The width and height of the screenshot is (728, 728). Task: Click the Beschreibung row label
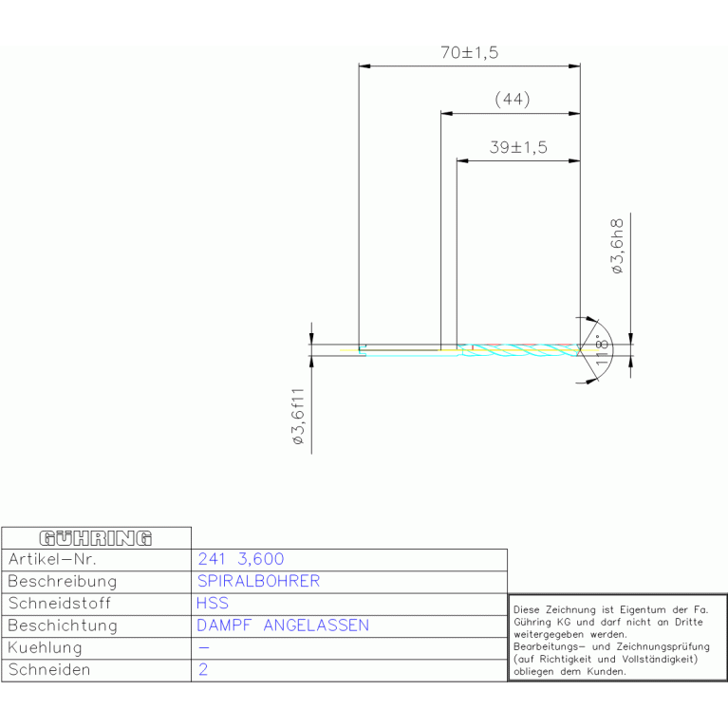(x=62, y=581)
